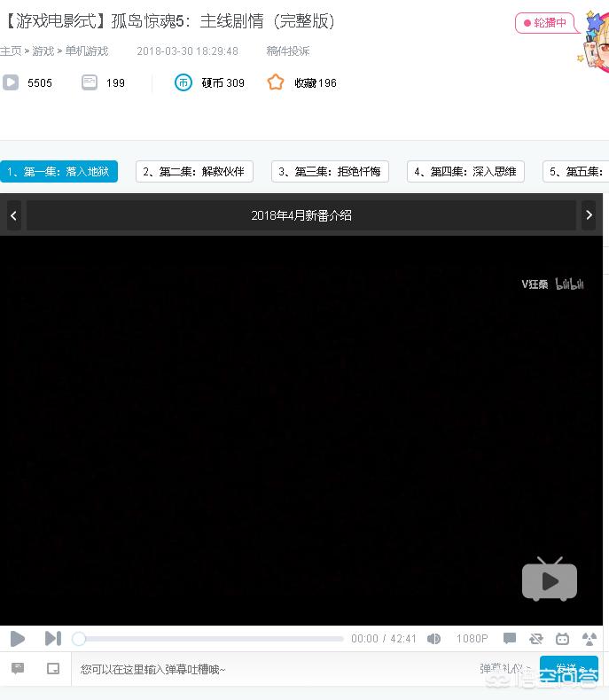Click the danmaku count icon next to 199
The height and width of the screenshot is (700, 609).
pyautogui.click(x=90, y=82)
